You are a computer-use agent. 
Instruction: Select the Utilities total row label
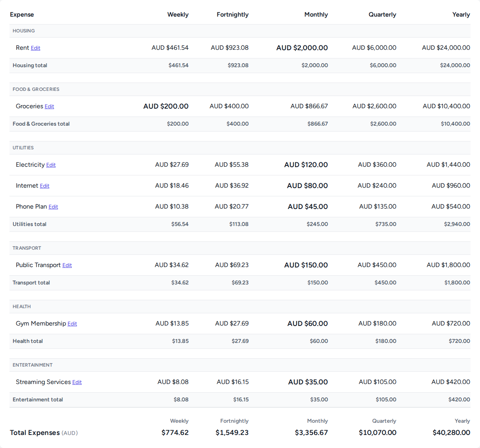point(30,224)
